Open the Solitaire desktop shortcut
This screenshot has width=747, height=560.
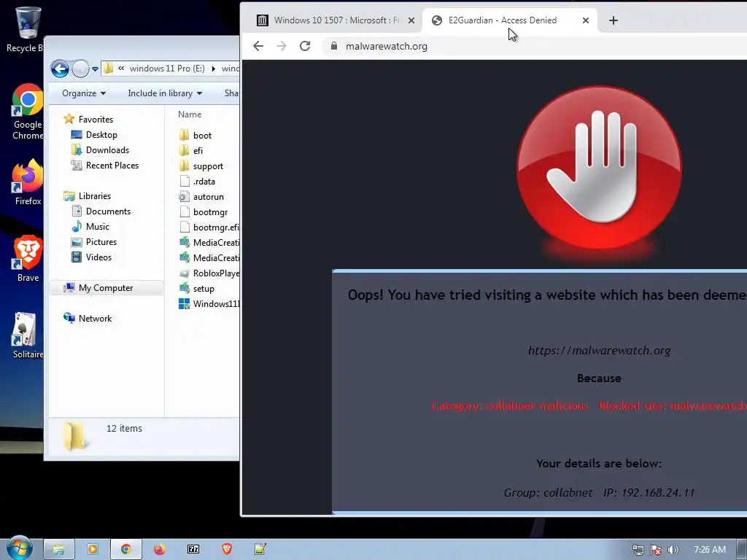click(x=28, y=335)
